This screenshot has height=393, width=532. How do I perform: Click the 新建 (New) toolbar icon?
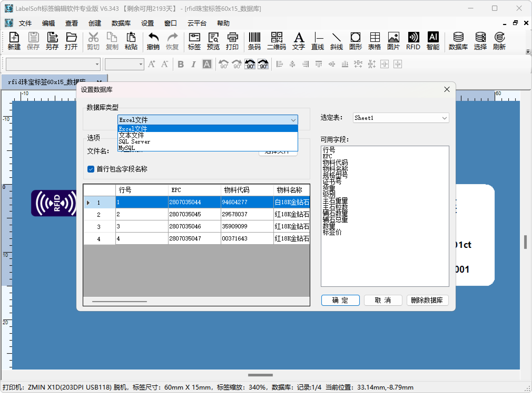[x=14, y=41]
